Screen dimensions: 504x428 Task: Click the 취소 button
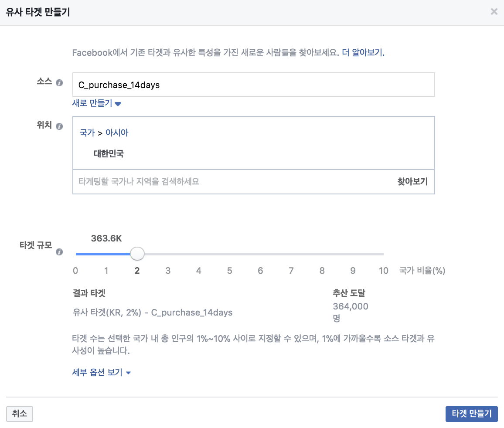(x=20, y=414)
